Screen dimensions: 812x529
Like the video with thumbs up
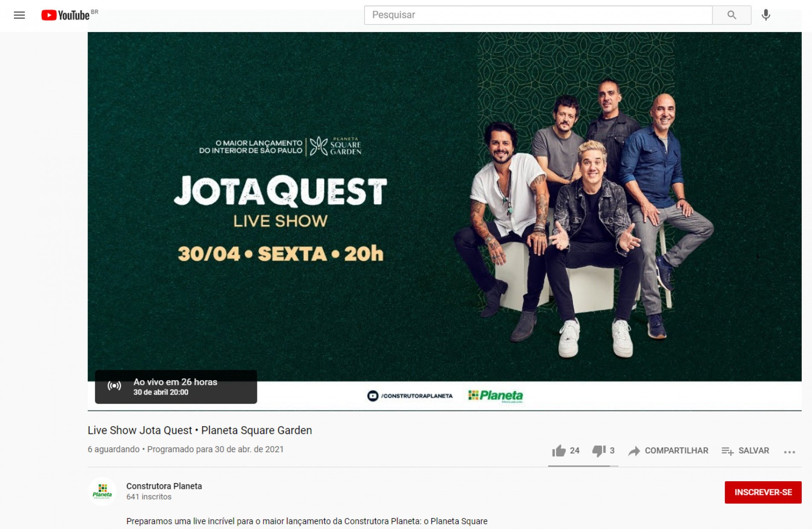[x=559, y=451]
